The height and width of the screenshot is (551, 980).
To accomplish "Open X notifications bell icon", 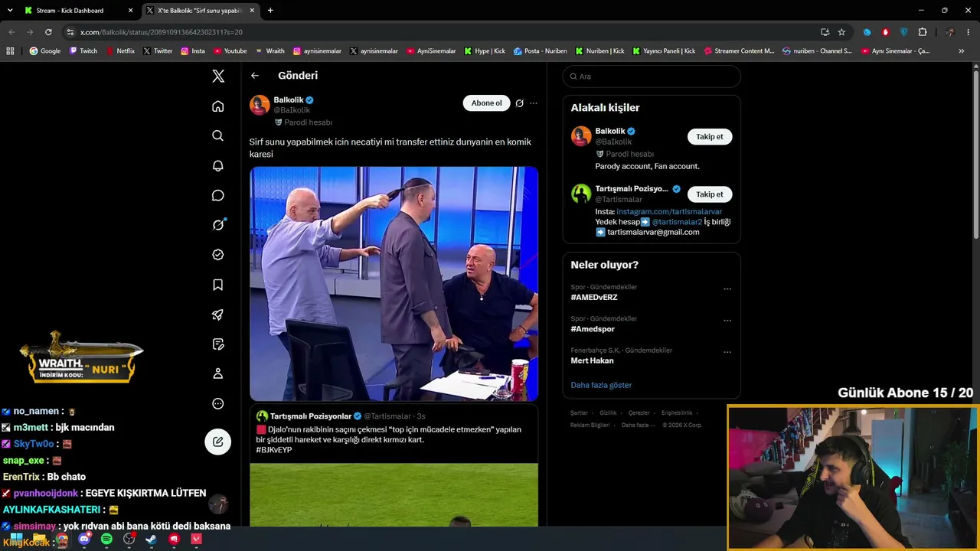I will (x=218, y=165).
